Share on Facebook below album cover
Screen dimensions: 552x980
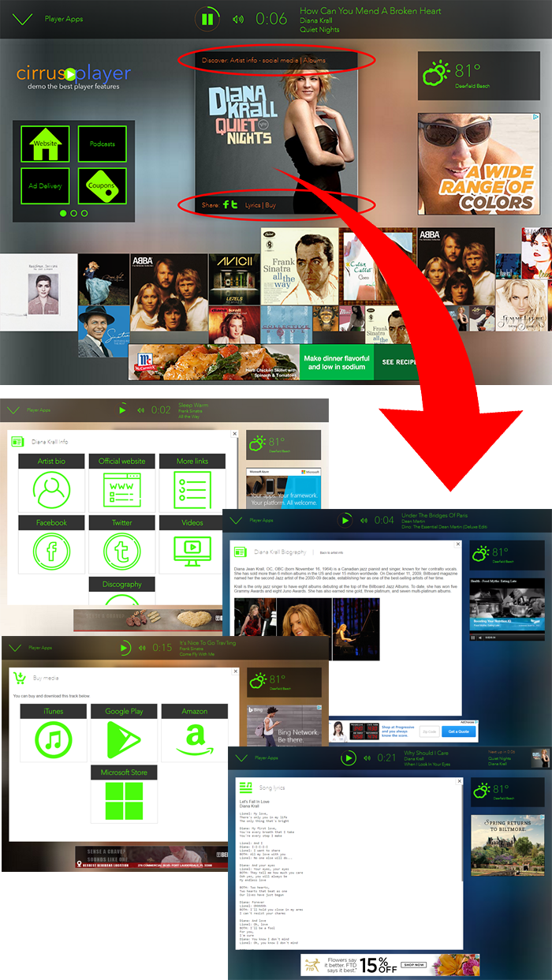[x=226, y=205]
